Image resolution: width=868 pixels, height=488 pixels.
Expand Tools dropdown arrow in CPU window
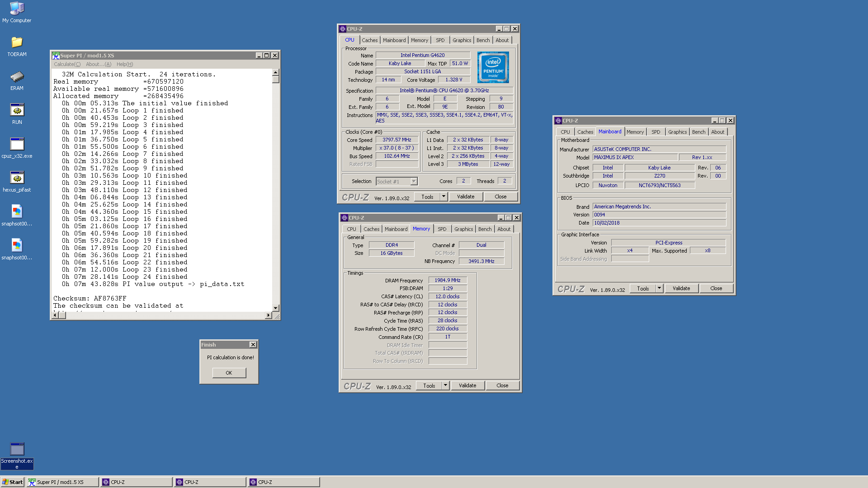tap(444, 197)
